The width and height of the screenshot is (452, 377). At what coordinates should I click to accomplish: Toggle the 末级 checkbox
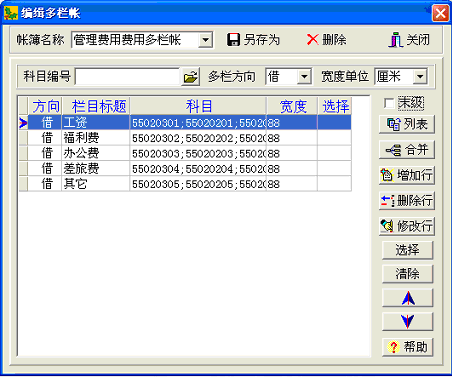click(389, 103)
